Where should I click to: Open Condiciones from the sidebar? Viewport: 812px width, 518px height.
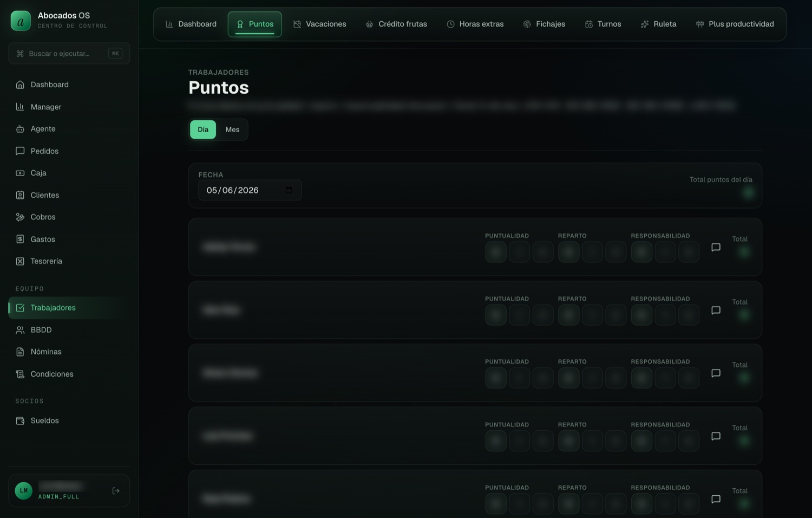69,374
